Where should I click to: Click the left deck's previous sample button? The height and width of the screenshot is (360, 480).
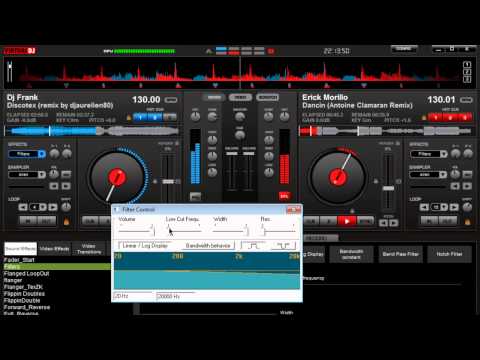click(54, 186)
